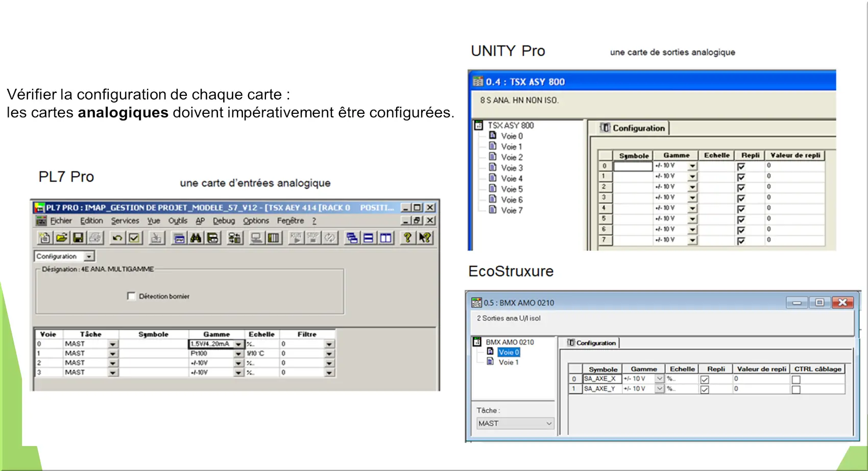Click the Open folder icon in PL7 Pro toolbar

pos(61,238)
